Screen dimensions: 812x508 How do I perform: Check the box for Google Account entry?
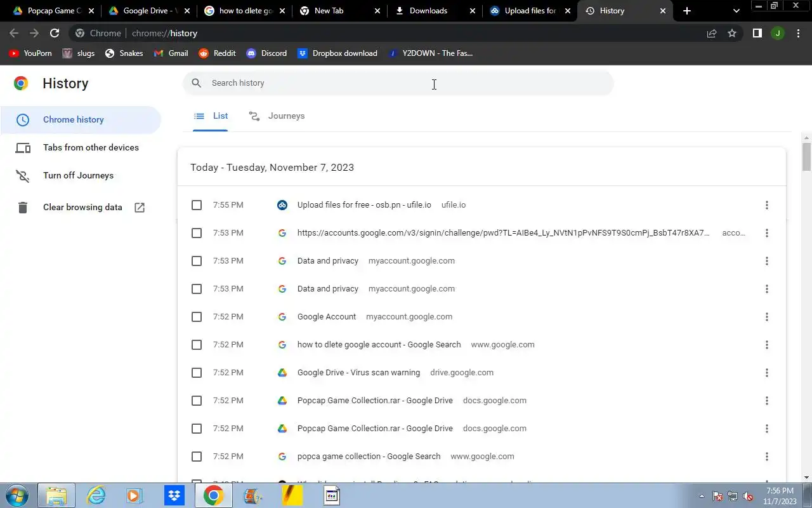pos(197,317)
